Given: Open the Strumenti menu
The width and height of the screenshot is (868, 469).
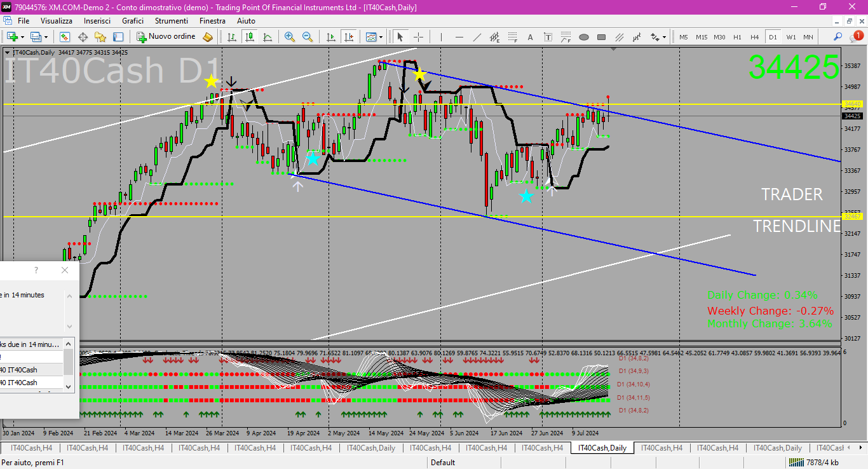Looking at the screenshot, I should [x=172, y=21].
